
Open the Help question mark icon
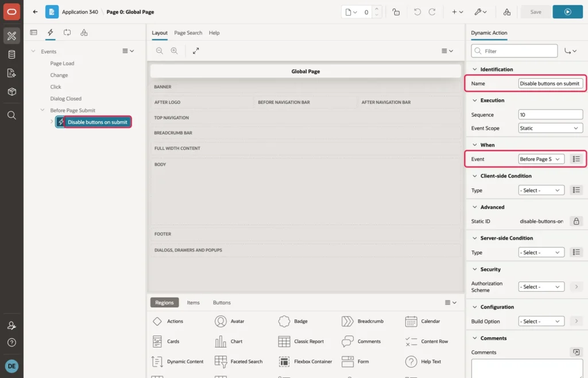click(x=11, y=342)
